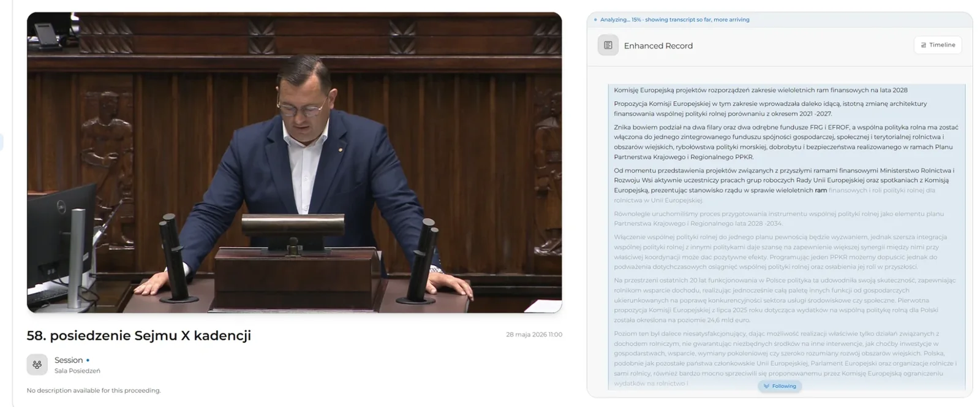
Task: Select paragraph beginning 'Znika bowiem podział'
Action: tap(786, 142)
